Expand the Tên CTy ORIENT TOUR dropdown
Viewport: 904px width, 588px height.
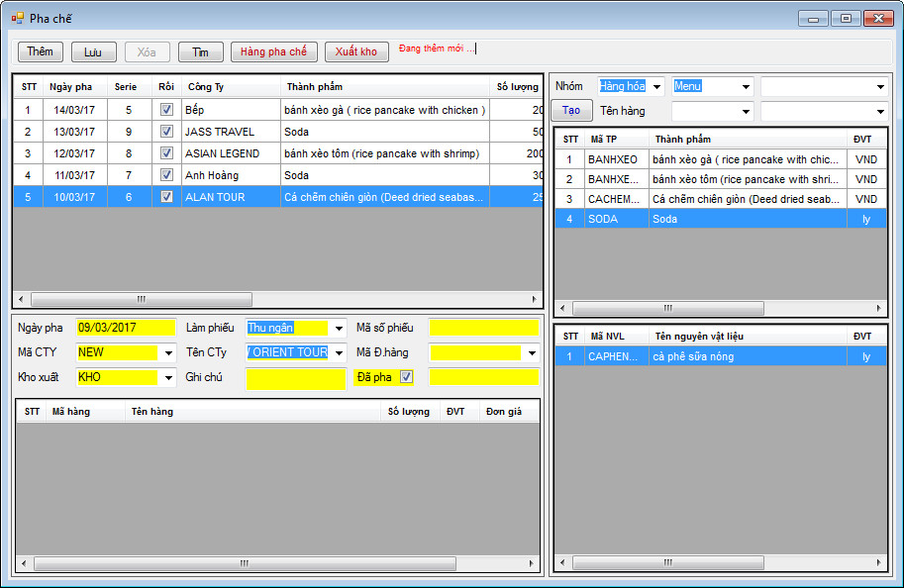click(x=339, y=352)
